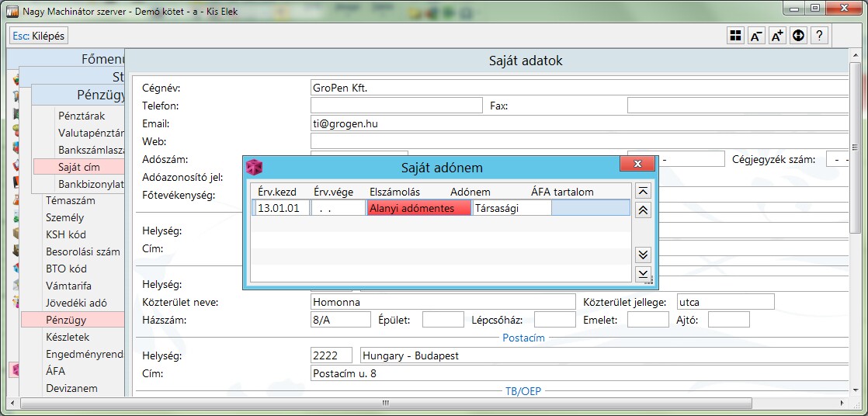Page down with double down chevron button
The height and width of the screenshot is (416, 868).
643,255
